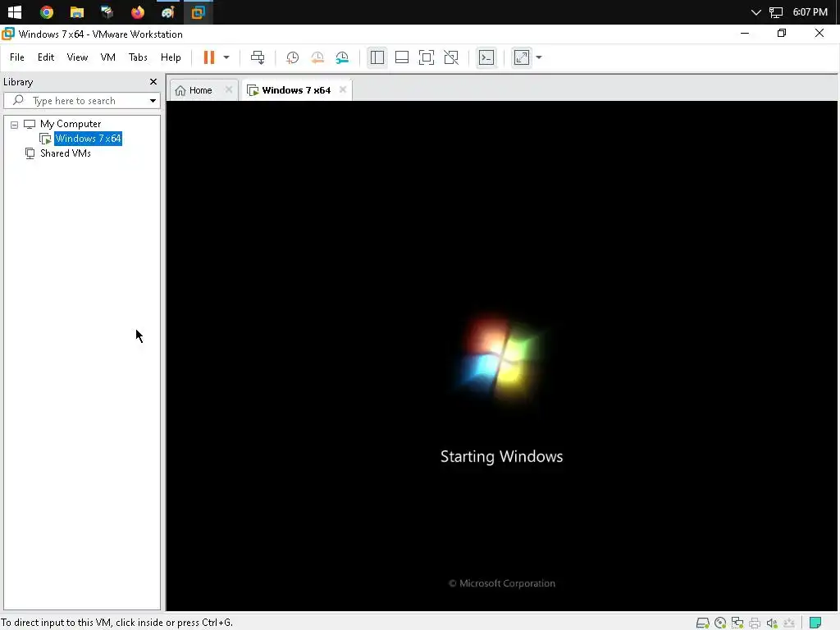Click inside the VM display to direct input
The image size is (840, 630).
point(502,355)
